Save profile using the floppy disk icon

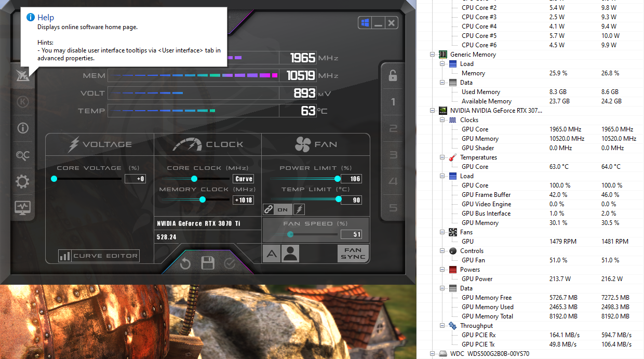tap(208, 263)
